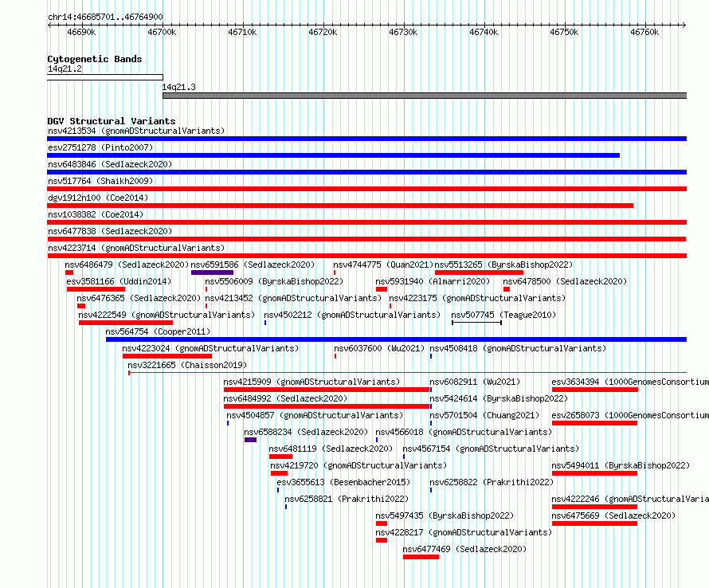Click nsv4223024 gnomADStructuralVariants label

coord(211,348)
